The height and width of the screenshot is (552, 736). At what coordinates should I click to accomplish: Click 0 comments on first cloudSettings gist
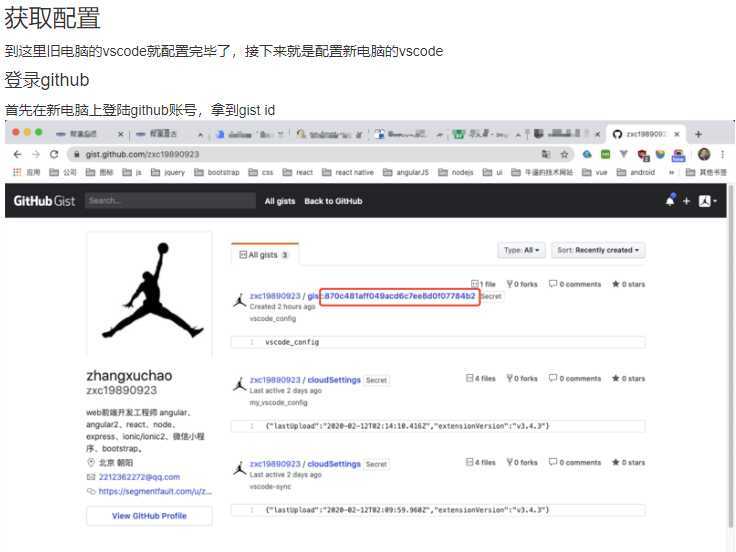[x=575, y=378]
